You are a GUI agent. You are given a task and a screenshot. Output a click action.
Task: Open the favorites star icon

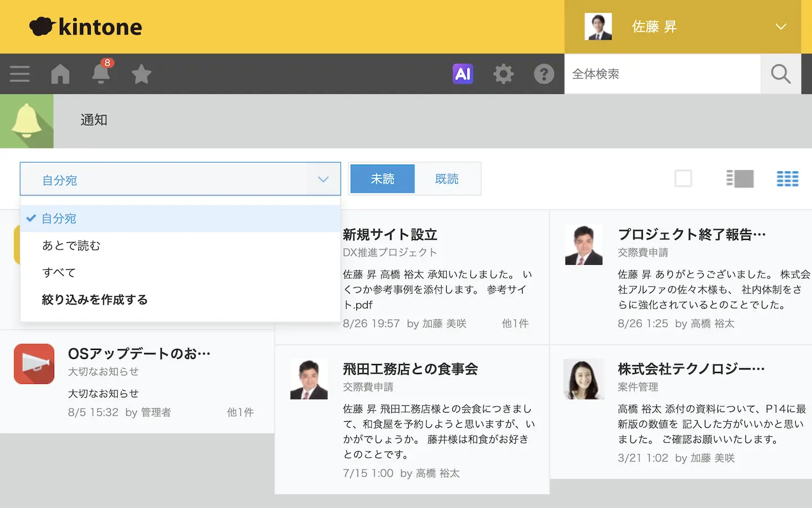[141, 74]
